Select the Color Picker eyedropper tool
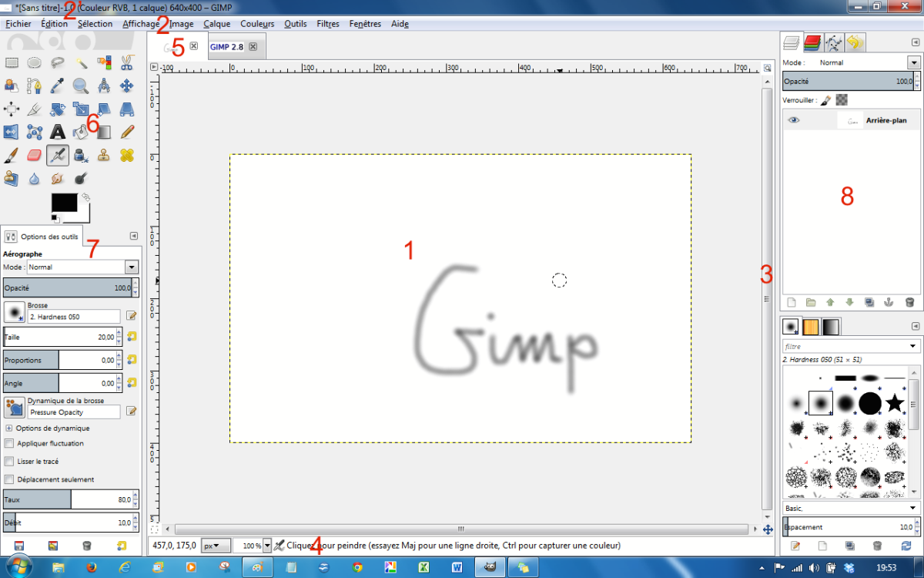924x578 pixels. (58, 86)
